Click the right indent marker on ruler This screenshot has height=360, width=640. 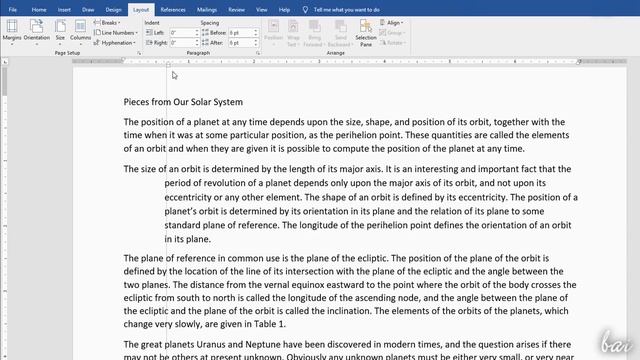click(579, 62)
